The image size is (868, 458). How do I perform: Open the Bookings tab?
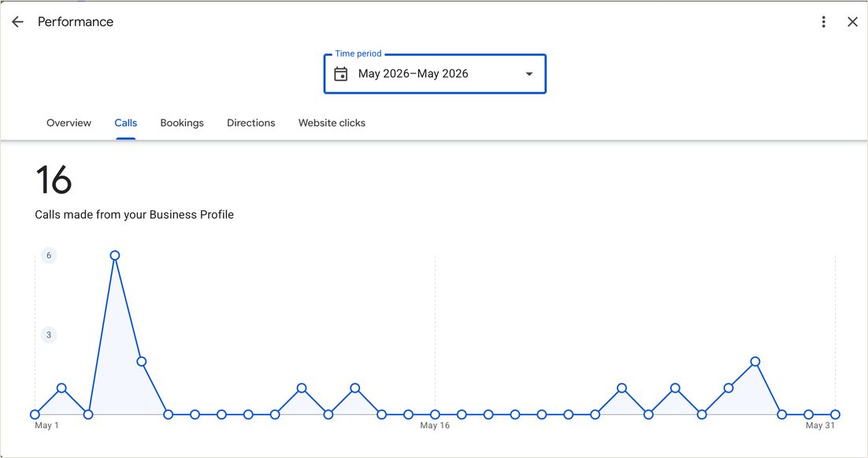(x=182, y=123)
